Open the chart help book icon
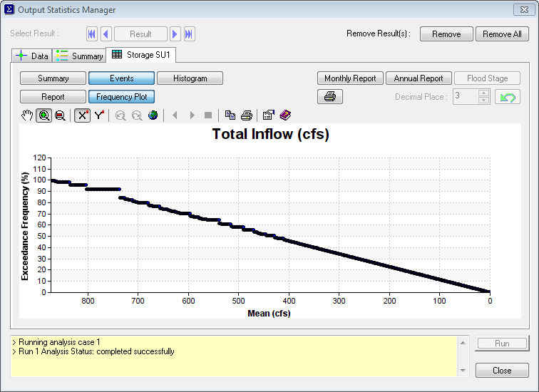This screenshot has width=539, height=392. [x=285, y=115]
